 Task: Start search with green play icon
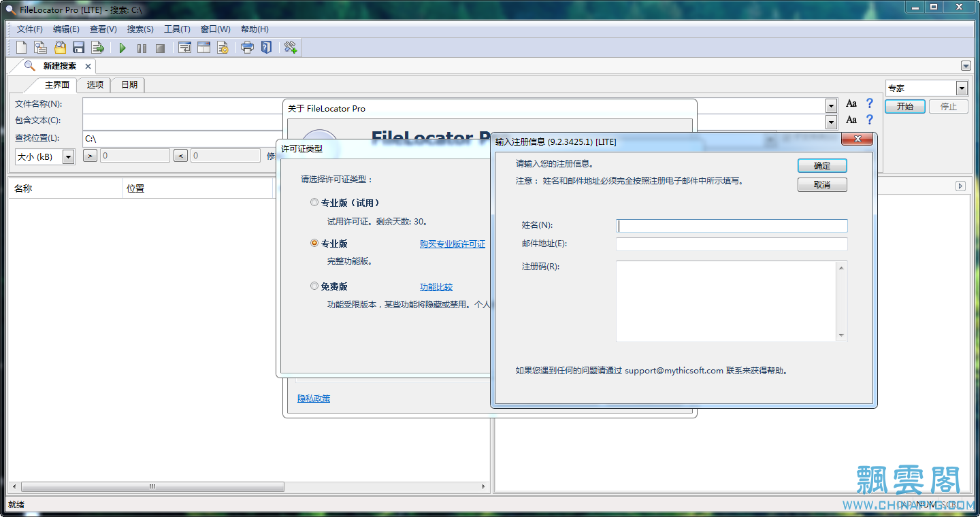tap(122, 48)
